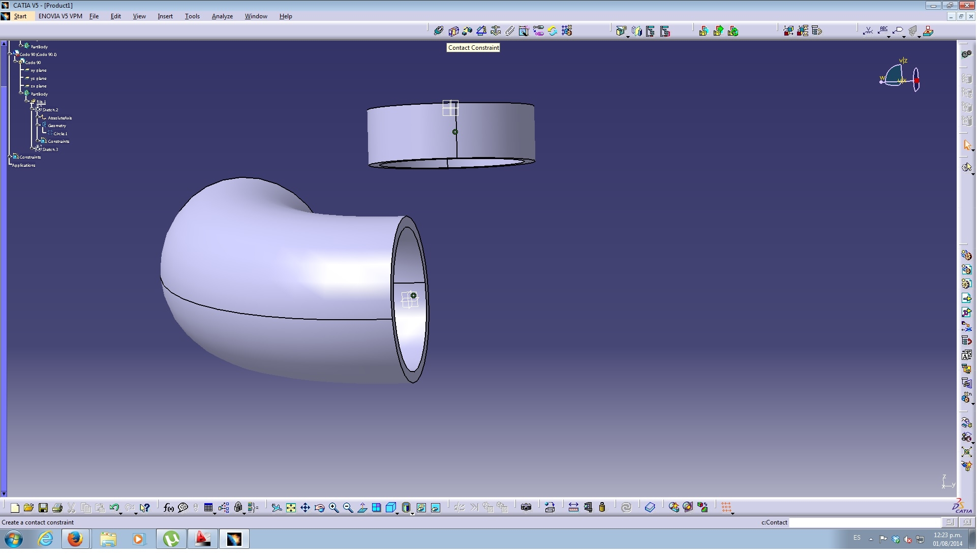The image size is (980, 557).
Task: Select the Coincidence Constraint tool
Action: 439,31
